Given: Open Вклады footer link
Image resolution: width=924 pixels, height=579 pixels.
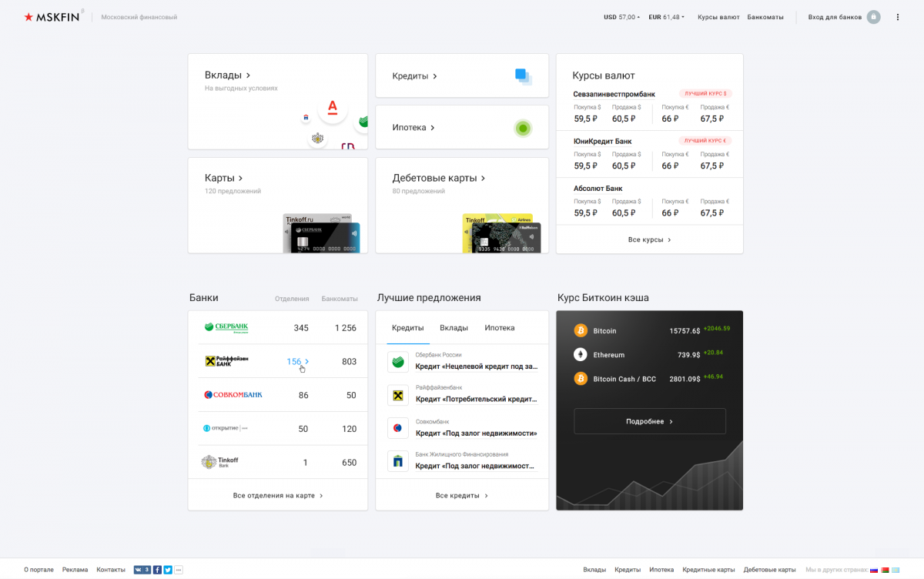Looking at the screenshot, I should [594, 570].
